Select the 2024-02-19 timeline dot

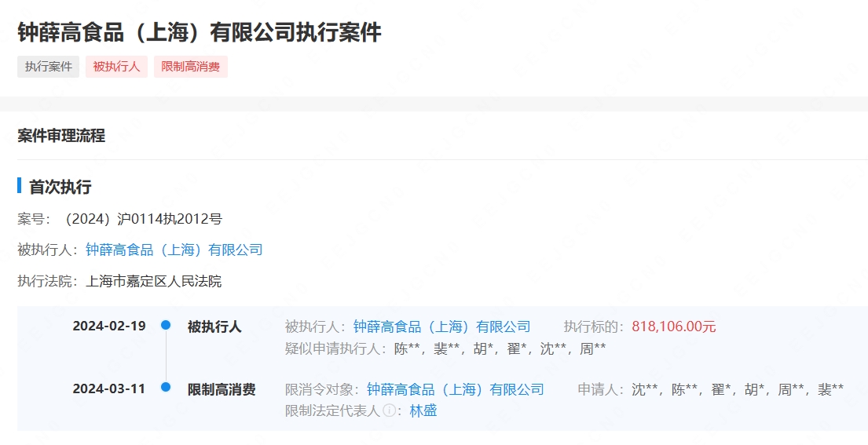click(x=166, y=325)
